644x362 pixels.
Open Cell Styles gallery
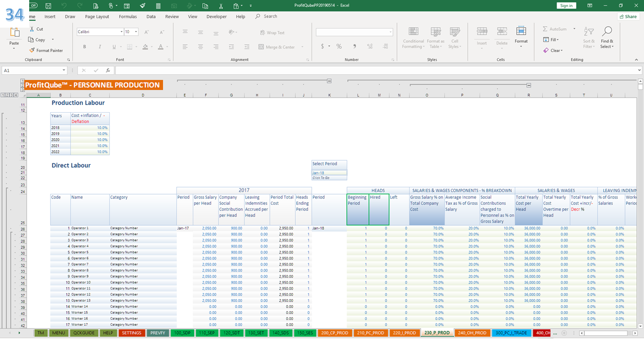(x=454, y=38)
